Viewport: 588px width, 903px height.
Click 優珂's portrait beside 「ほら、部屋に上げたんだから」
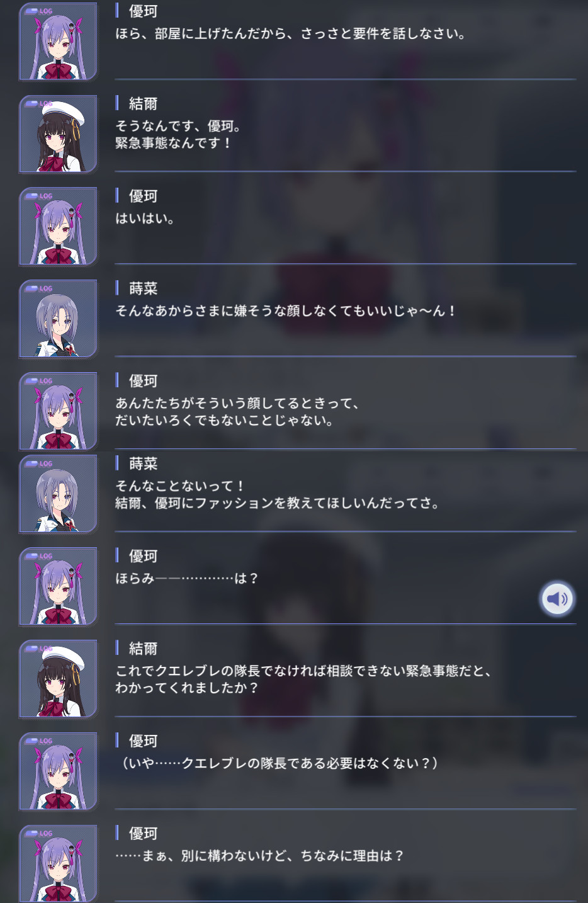(x=59, y=42)
